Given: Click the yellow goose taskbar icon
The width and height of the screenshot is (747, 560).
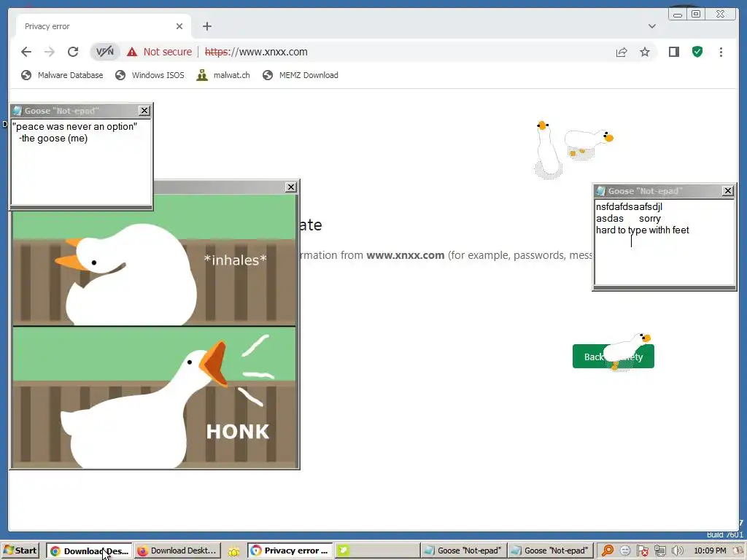Looking at the screenshot, I should (233, 551).
